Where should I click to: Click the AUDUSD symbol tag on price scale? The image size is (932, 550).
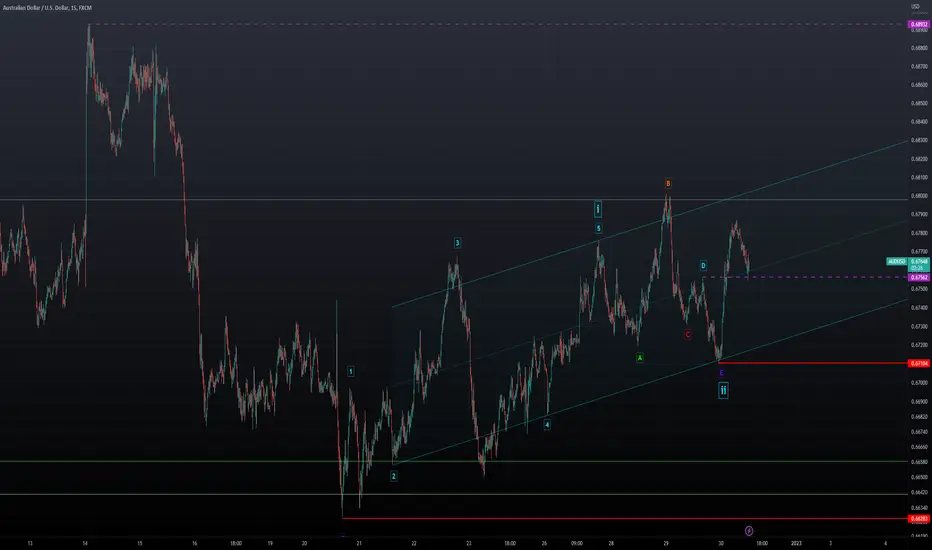(897, 262)
